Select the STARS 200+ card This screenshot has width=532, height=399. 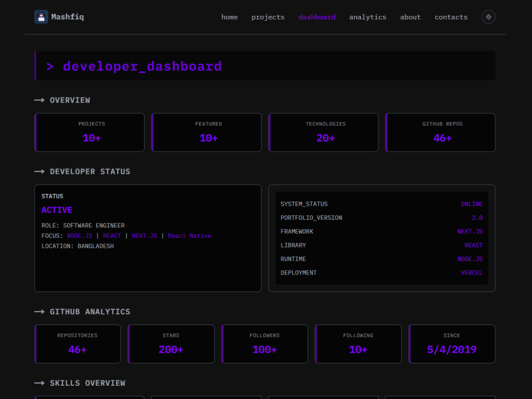(171, 344)
